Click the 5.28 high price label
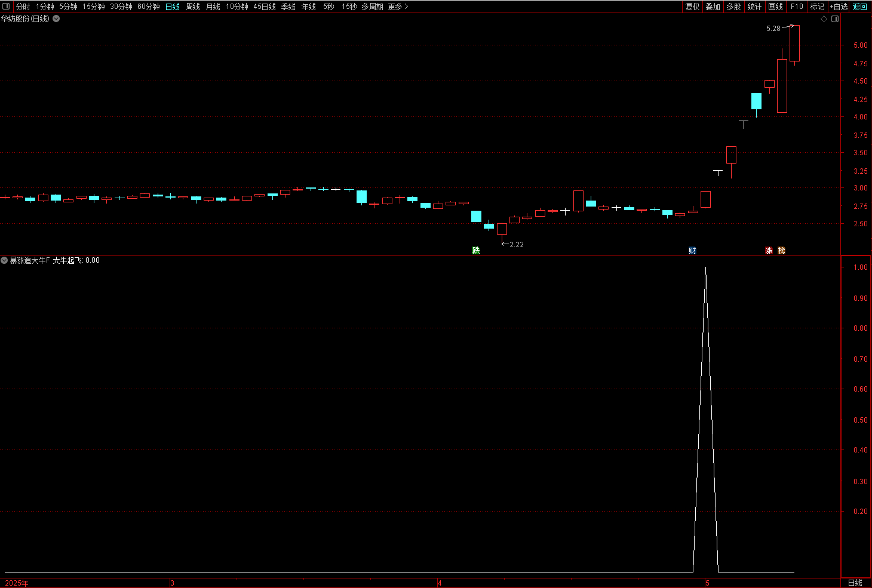 [x=773, y=29]
